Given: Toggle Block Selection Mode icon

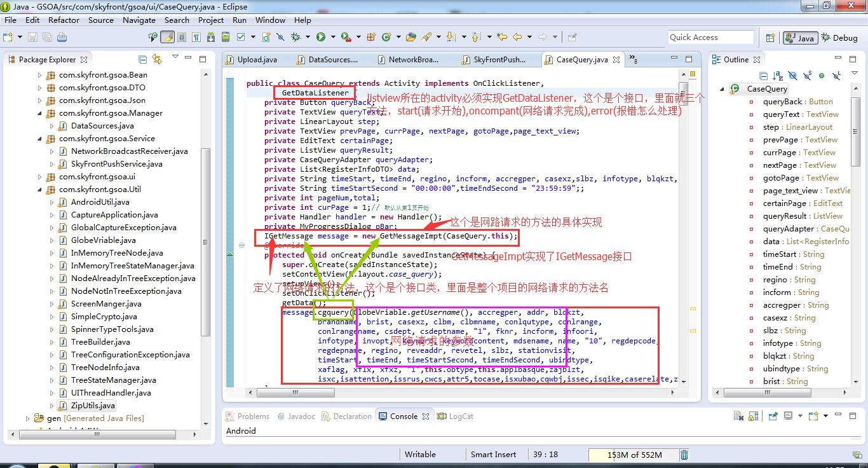Looking at the screenshot, I should tap(182, 37).
